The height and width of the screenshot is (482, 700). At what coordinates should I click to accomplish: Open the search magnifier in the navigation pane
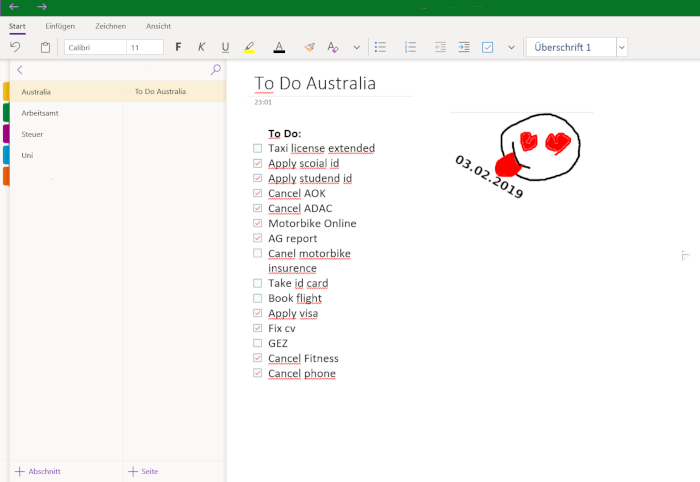click(x=215, y=70)
